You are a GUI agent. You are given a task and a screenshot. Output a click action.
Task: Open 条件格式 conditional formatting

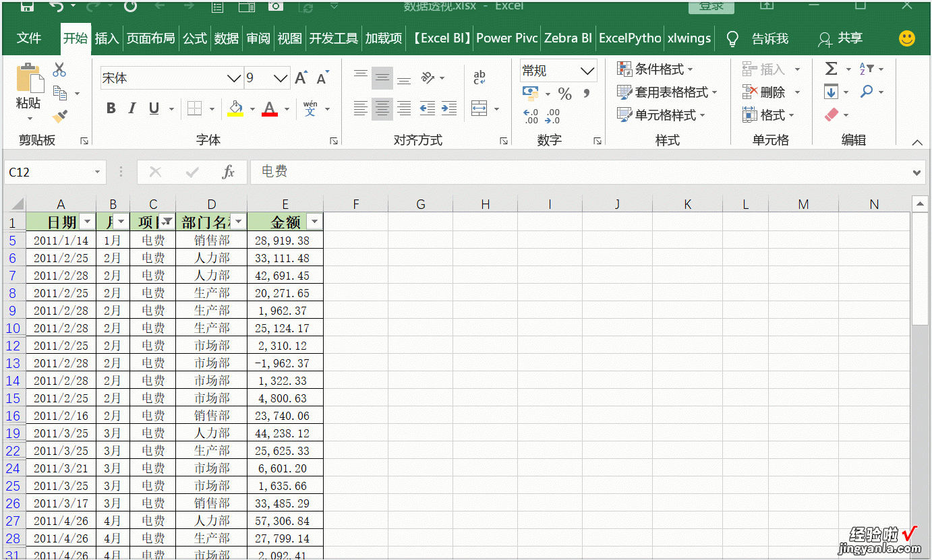(655, 69)
